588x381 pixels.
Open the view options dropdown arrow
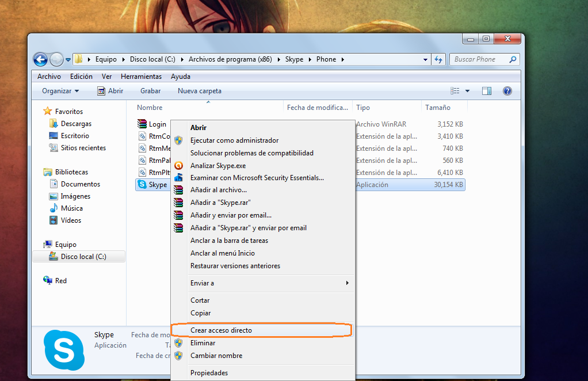(x=467, y=91)
